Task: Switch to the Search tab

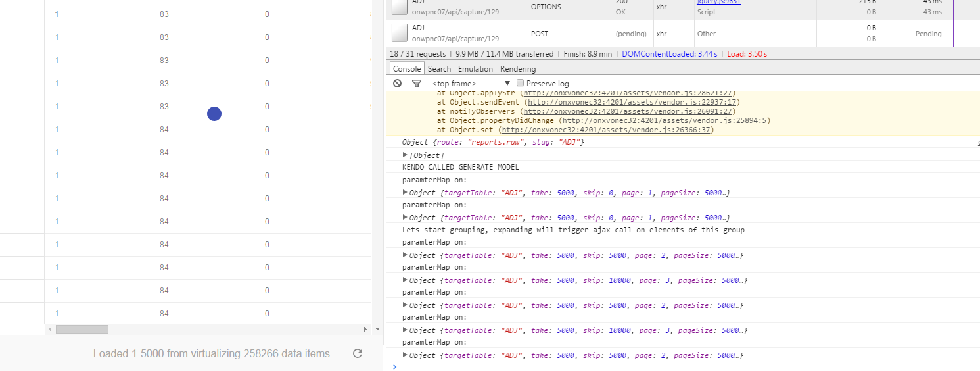Action: 439,69
